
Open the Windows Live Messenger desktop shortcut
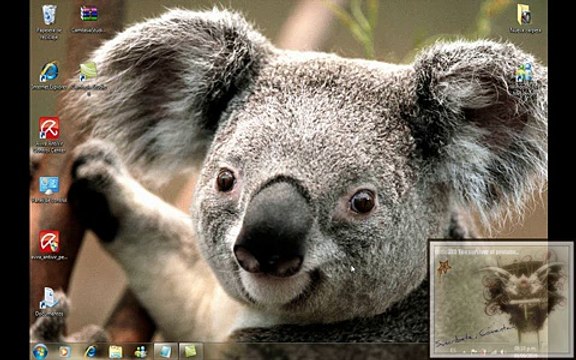click(x=524, y=72)
